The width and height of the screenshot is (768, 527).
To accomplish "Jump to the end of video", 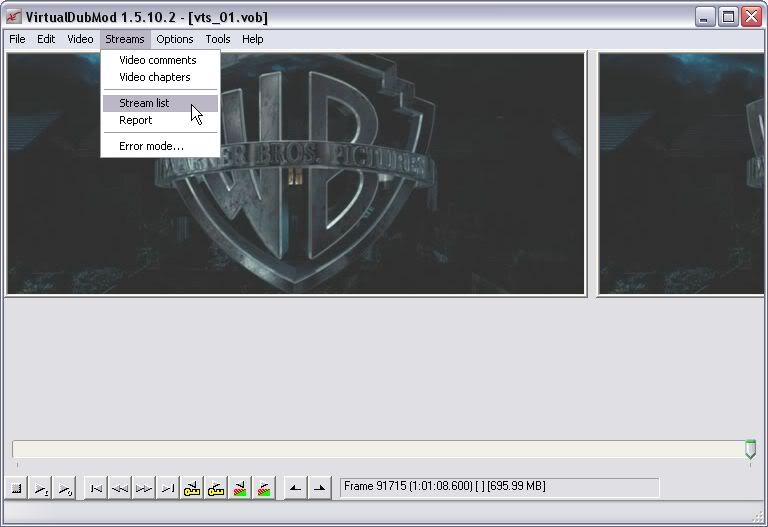I will pyautogui.click(x=168, y=488).
